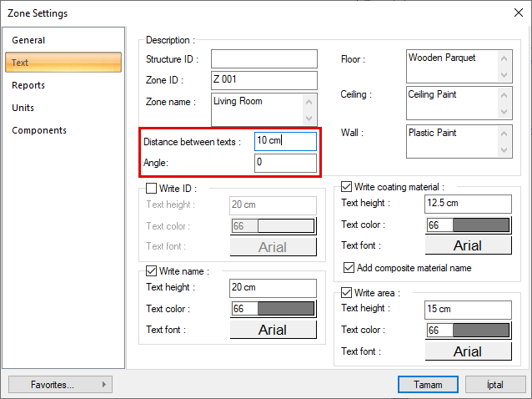Open font picker for Write name
Image resolution: width=532 pixels, height=399 pixels.
[x=273, y=330]
